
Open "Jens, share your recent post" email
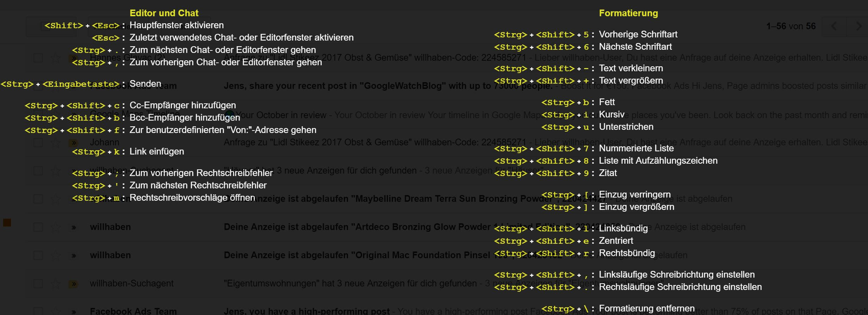point(352,86)
